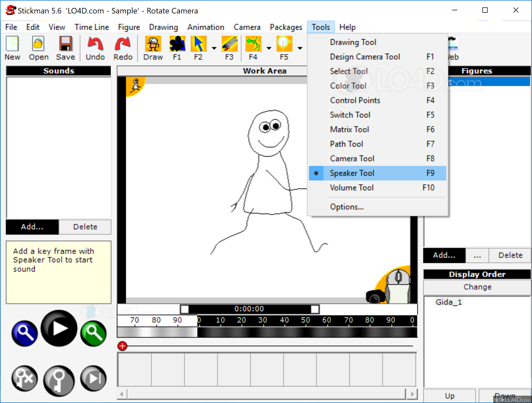
Task: Select the Control Points tool (F4) icon
Action: [253, 44]
